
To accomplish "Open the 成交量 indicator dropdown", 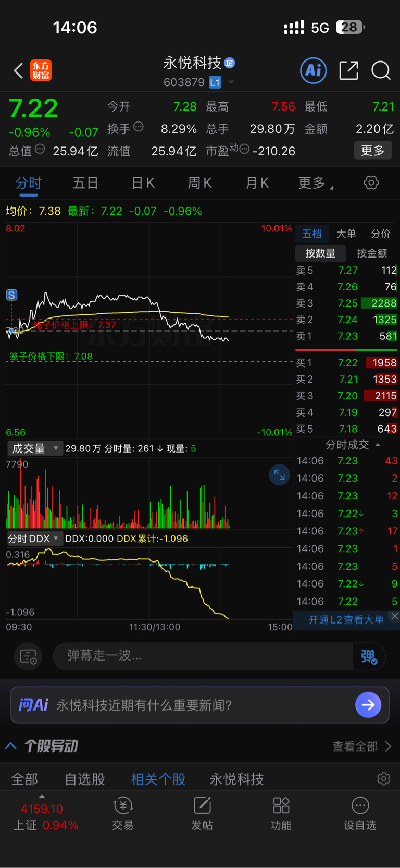I will [35, 448].
